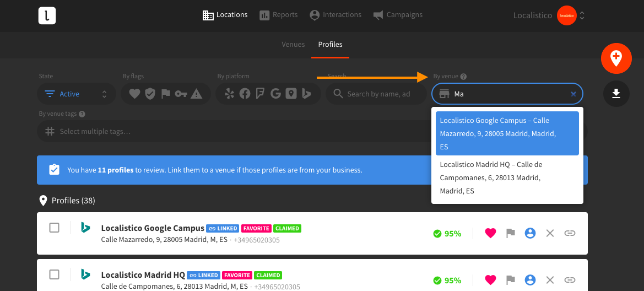This screenshot has height=291, width=644.
Task: Click user icon on Madrid HQ row
Action: click(530, 281)
